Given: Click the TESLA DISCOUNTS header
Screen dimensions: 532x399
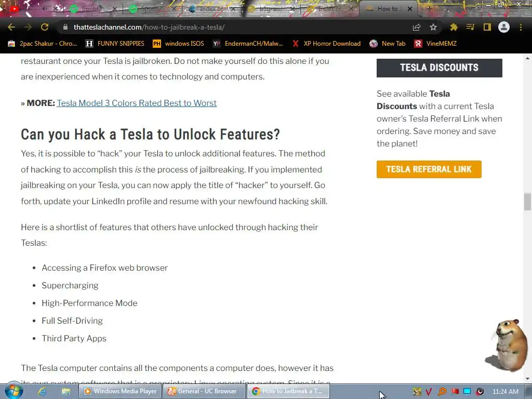Looking at the screenshot, I should point(440,68).
